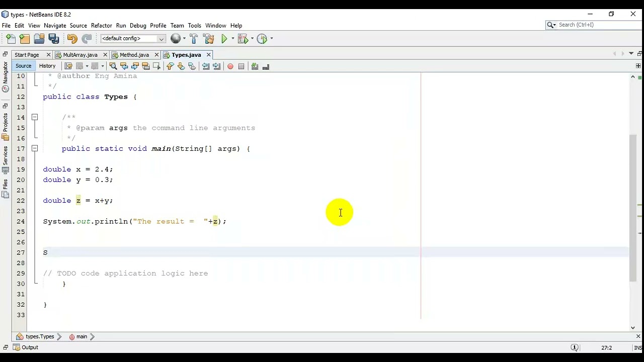Clean and build with hammer-and-broom icon
644x362 pixels.
click(209, 39)
